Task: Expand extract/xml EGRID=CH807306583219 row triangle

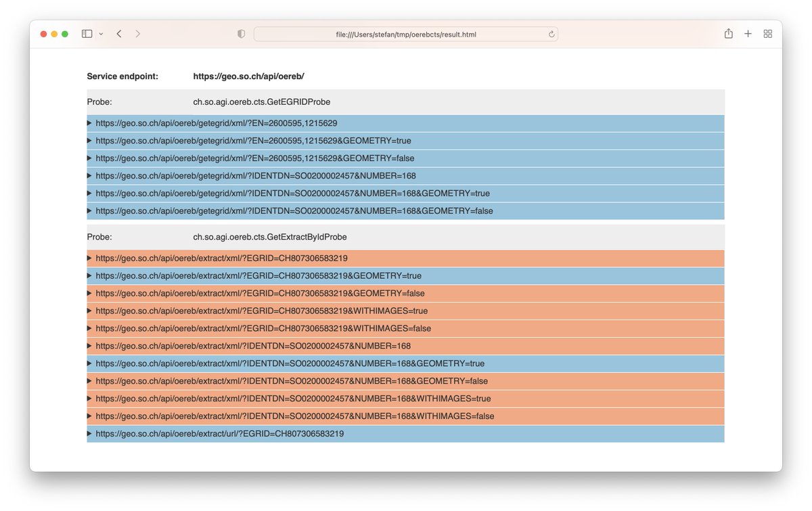Action: pyautogui.click(x=89, y=259)
